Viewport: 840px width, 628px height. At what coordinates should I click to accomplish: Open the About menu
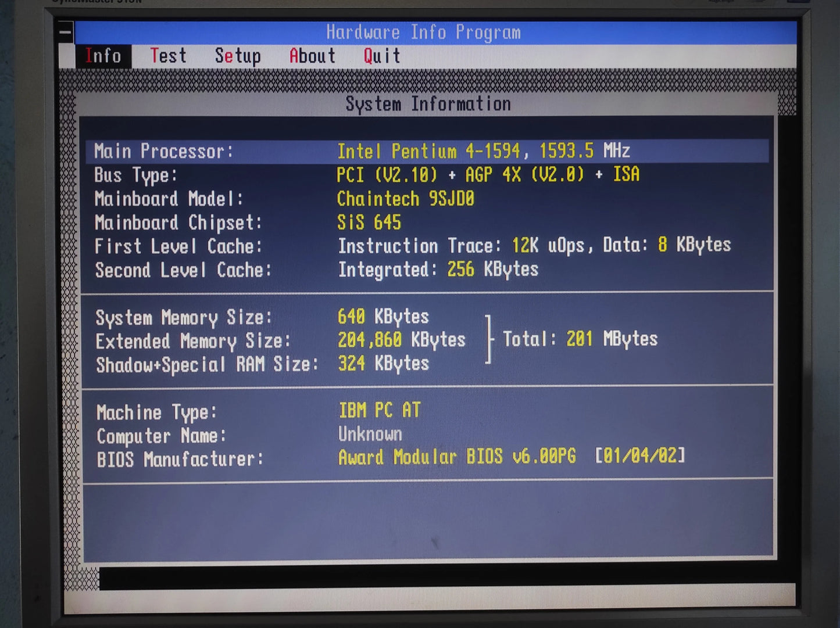312,56
